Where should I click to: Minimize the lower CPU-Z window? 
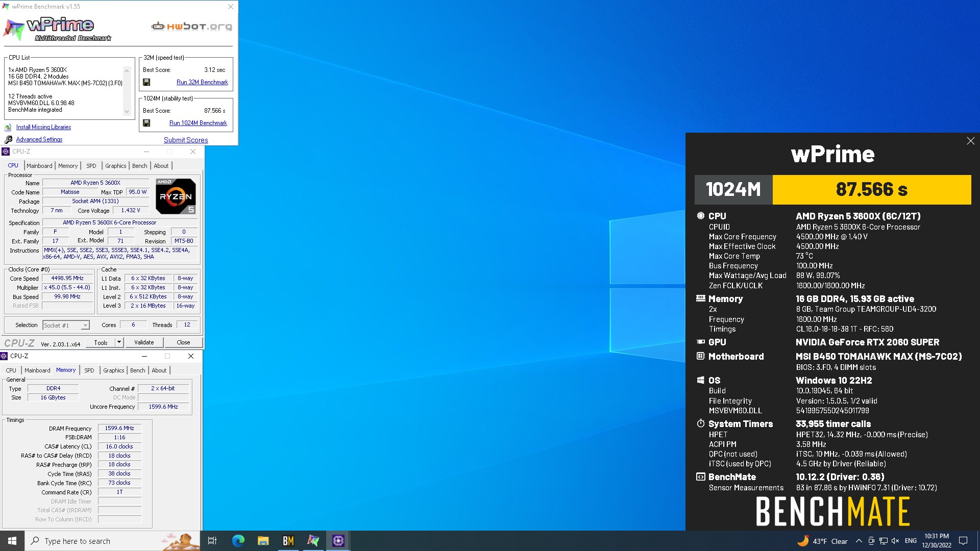tap(144, 356)
